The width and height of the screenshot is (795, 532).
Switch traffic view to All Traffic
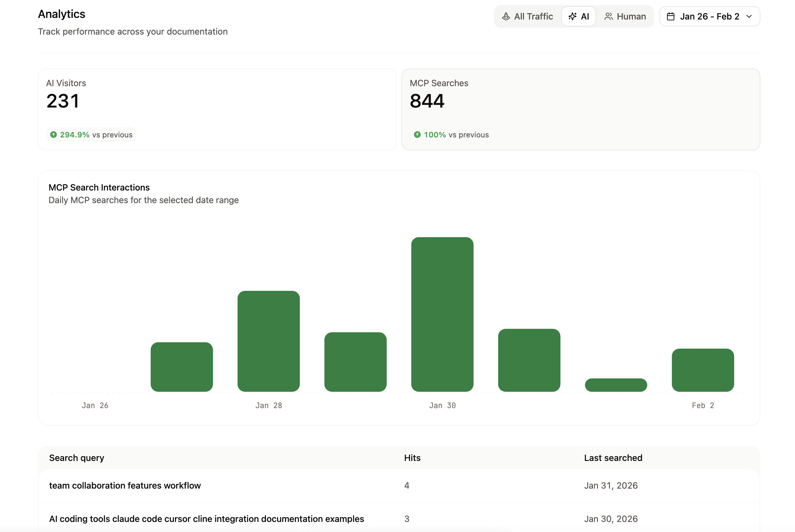527,16
